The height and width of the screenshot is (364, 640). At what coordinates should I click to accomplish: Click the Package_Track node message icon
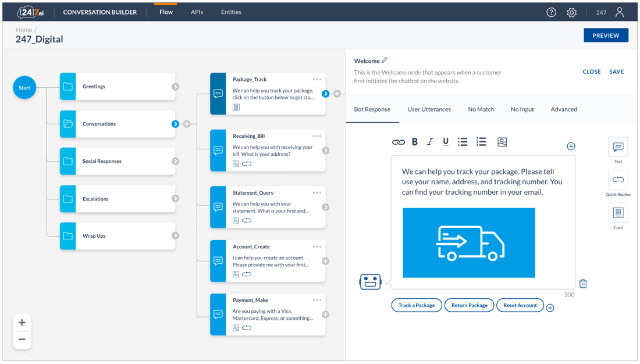pyautogui.click(x=218, y=94)
